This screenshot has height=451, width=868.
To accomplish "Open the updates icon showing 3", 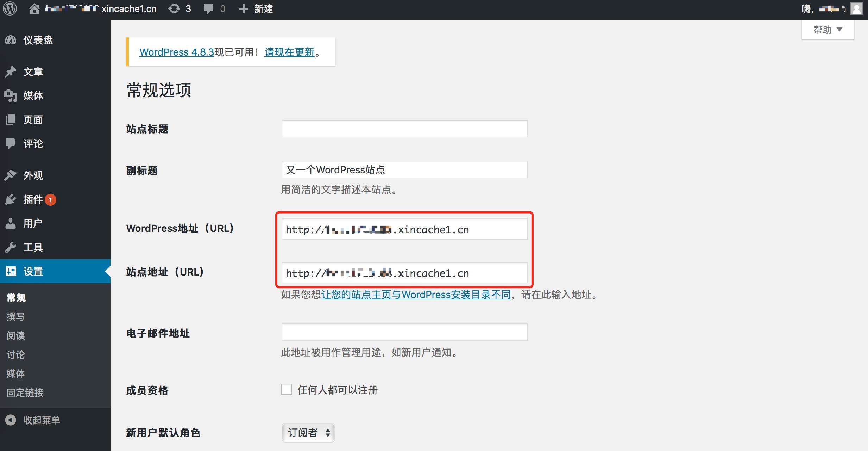I will [x=174, y=9].
